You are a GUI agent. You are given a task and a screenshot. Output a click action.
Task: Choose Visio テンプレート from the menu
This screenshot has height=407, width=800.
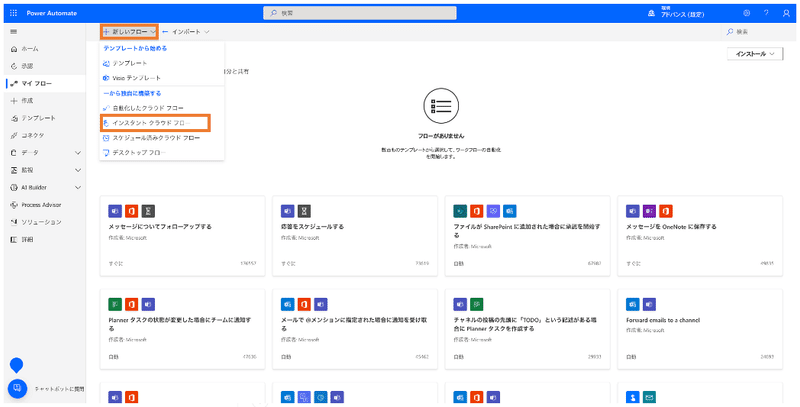162,78
